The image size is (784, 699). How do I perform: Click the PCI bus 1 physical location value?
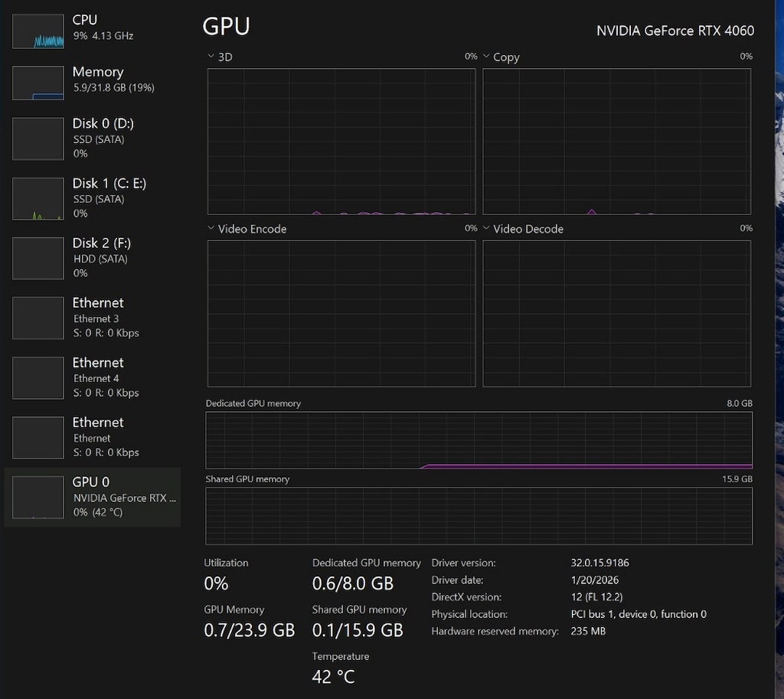(x=639, y=614)
